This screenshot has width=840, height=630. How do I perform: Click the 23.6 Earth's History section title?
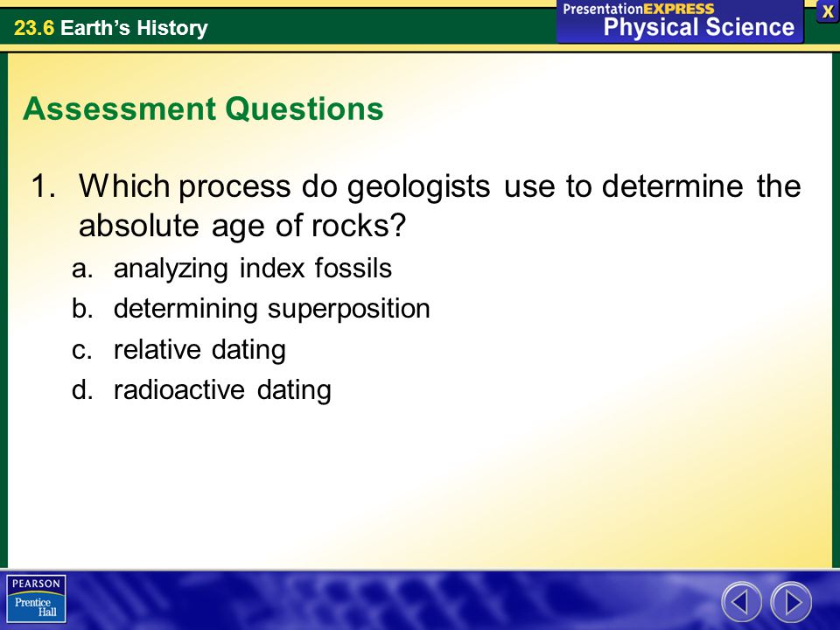click(111, 27)
